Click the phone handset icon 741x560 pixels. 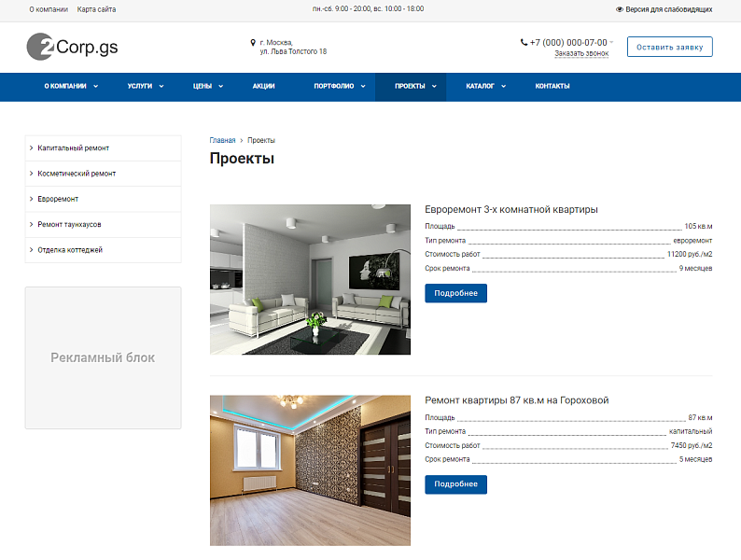point(524,42)
